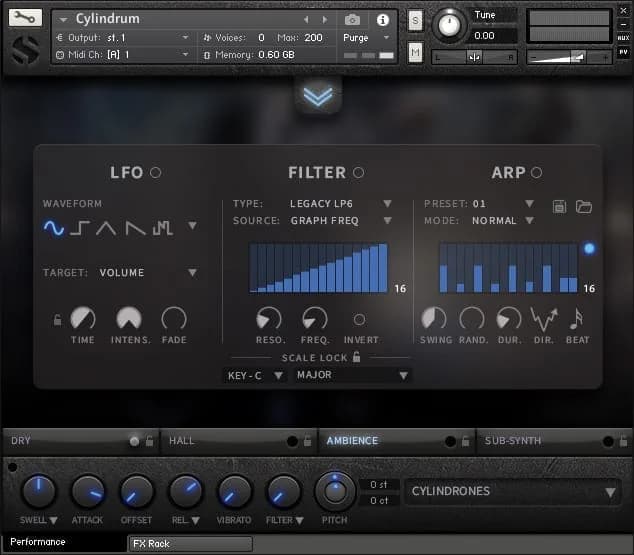
Task: Turn on the FILTER section toggle
Action: click(358, 173)
